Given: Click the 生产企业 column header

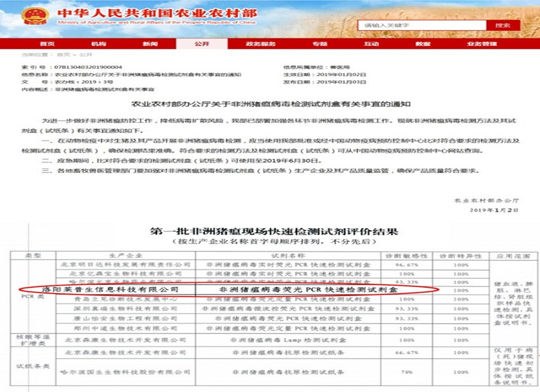Looking at the screenshot, I should pos(126,255).
